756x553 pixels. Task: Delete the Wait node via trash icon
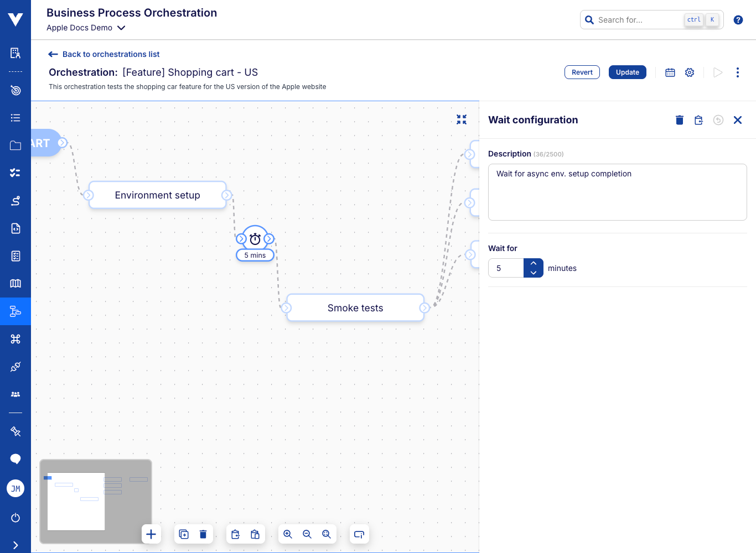(679, 120)
